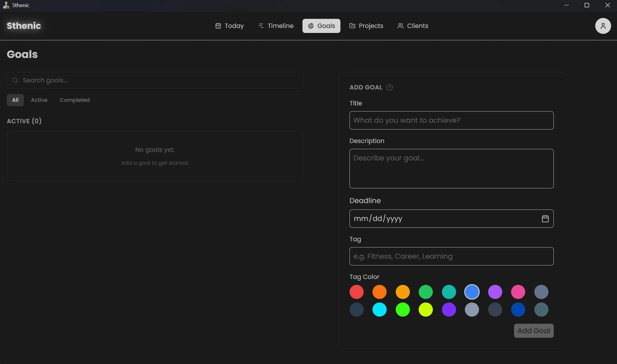Open the Timeline tab
Viewport: 617px width, 364px height.
coord(276,26)
